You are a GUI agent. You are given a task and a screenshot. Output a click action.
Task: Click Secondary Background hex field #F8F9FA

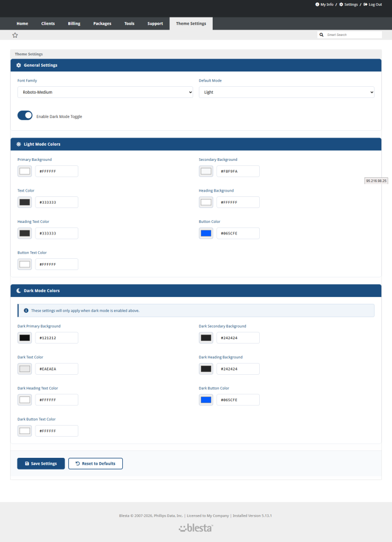[238, 171]
